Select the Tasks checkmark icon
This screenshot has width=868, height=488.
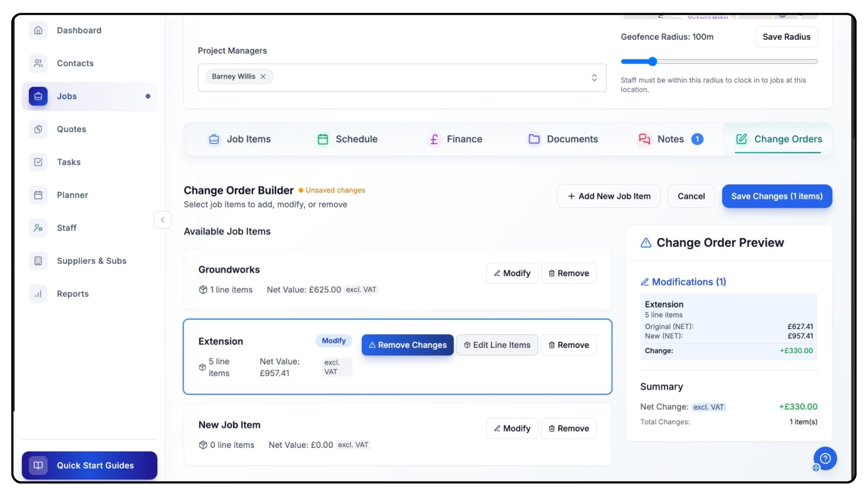click(x=38, y=162)
